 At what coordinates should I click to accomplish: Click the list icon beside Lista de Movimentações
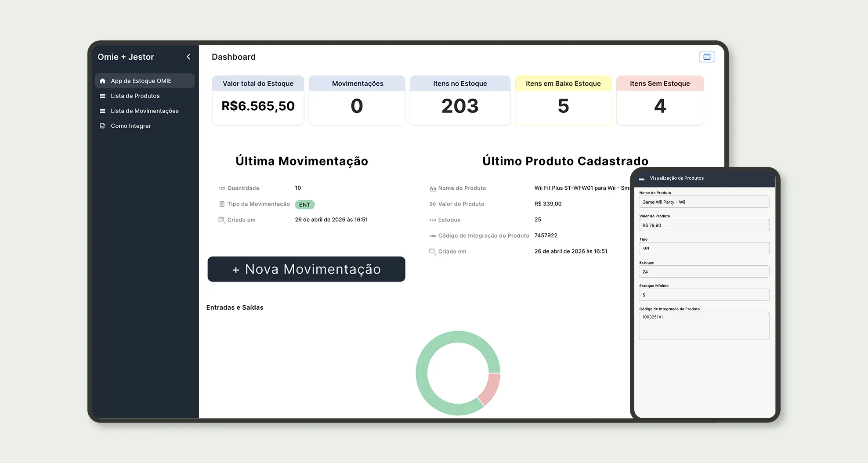click(103, 111)
